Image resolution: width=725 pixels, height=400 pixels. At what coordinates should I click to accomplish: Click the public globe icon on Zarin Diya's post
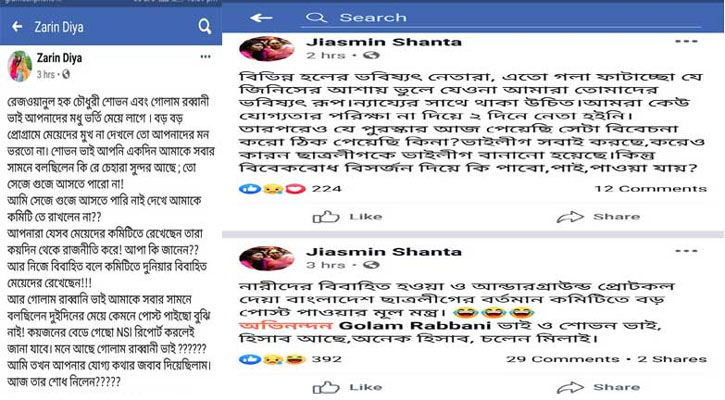[x=66, y=74]
